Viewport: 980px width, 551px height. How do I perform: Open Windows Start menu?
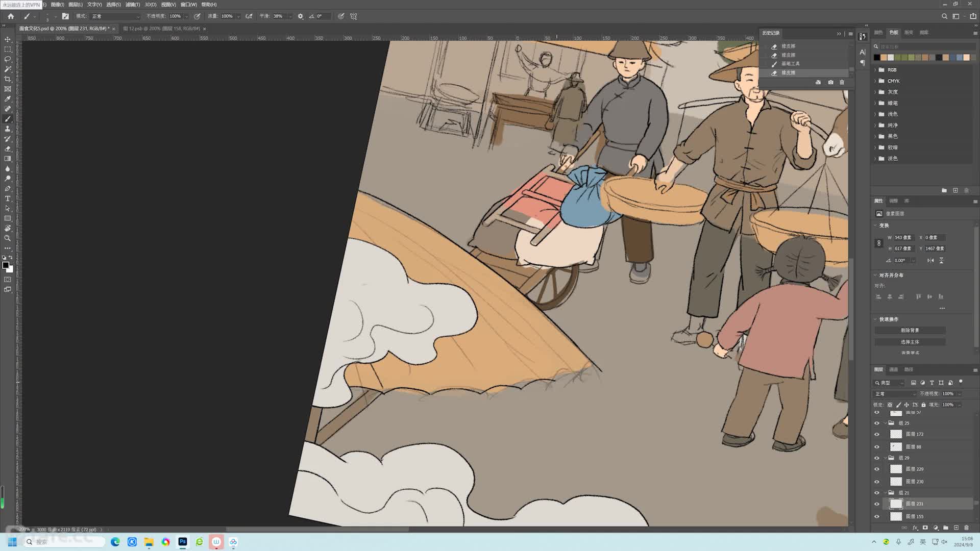[12, 542]
